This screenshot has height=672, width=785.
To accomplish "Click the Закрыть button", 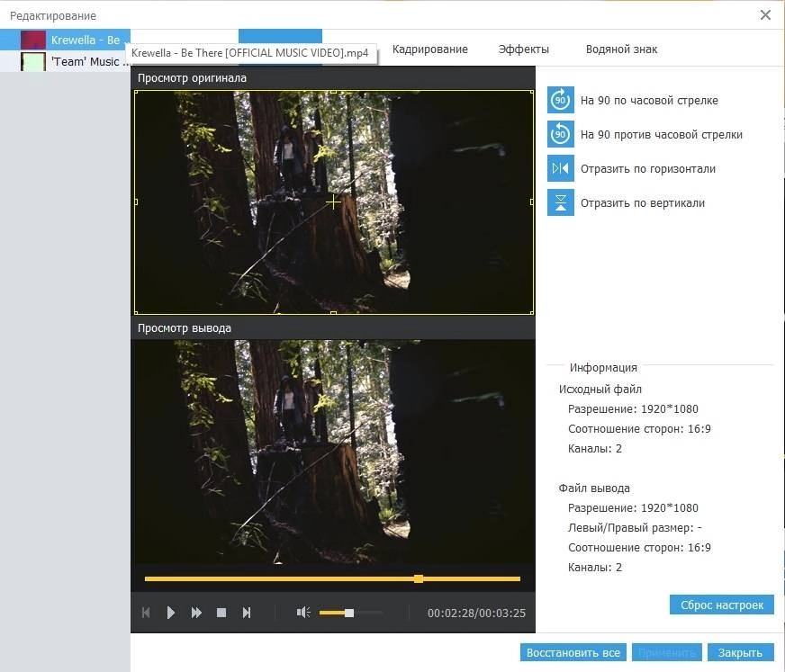I will pyautogui.click(x=740, y=652).
